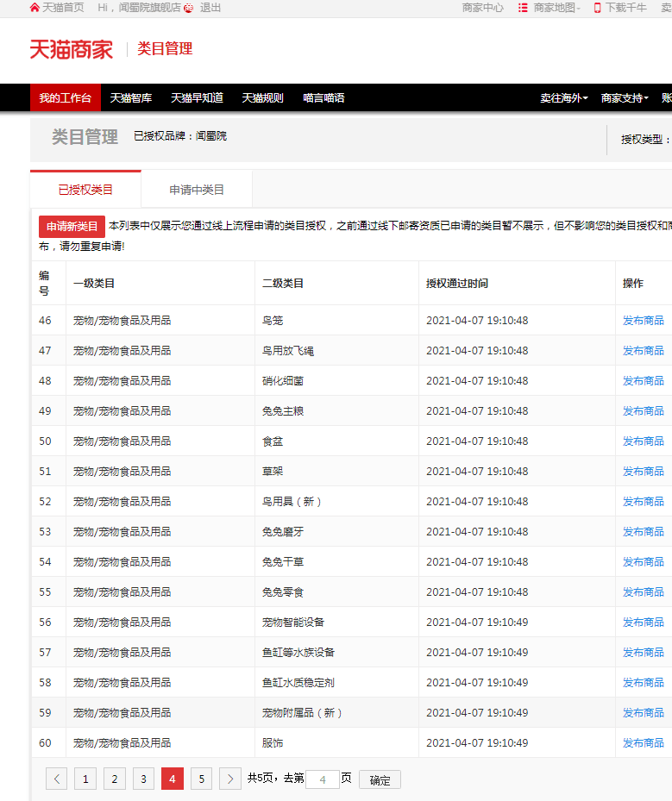This screenshot has height=801, width=672.
Task: Click the 下载千牛 link text
Action: click(x=626, y=8)
